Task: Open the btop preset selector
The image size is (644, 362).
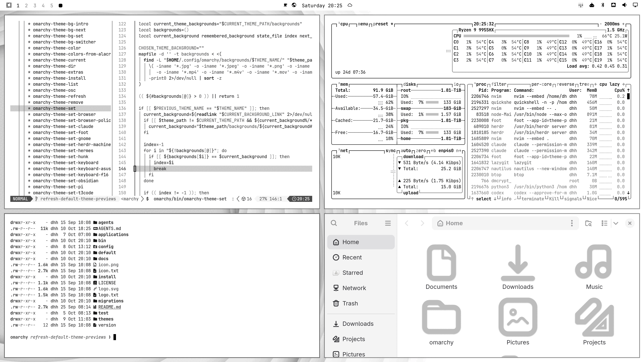Action: [x=380, y=24]
